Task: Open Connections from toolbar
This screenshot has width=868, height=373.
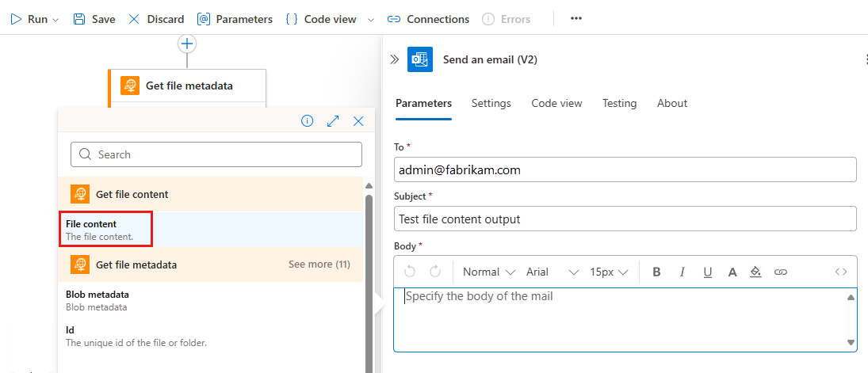Action: coord(428,19)
